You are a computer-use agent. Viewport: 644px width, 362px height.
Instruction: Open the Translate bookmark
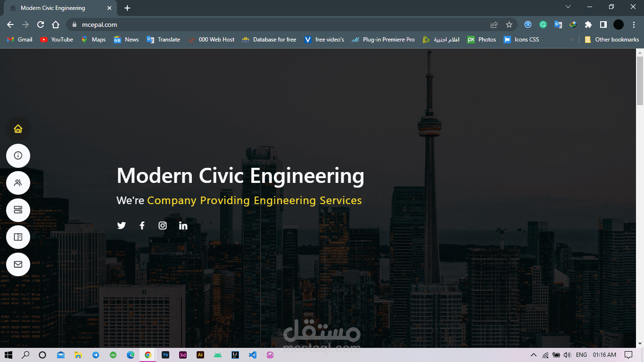(163, 40)
